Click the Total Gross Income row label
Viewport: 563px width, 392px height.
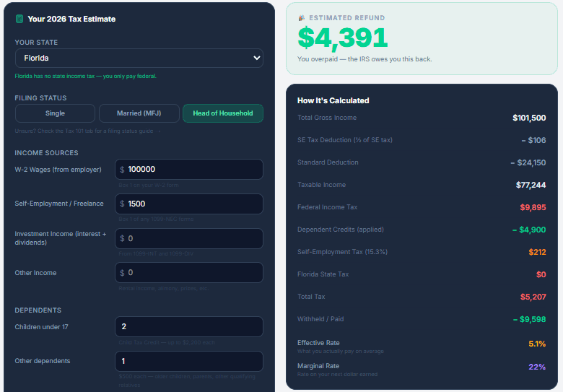pyautogui.click(x=327, y=118)
